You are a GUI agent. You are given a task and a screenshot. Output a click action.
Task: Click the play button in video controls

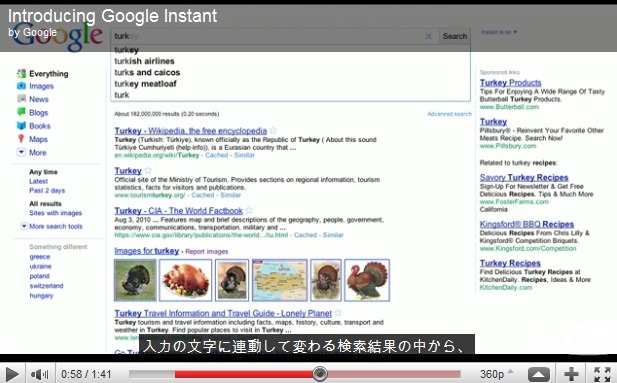pyautogui.click(x=12, y=374)
